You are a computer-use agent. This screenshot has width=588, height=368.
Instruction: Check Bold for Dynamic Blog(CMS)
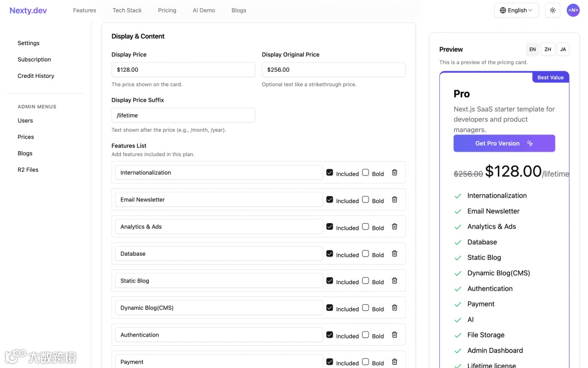(366, 308)
